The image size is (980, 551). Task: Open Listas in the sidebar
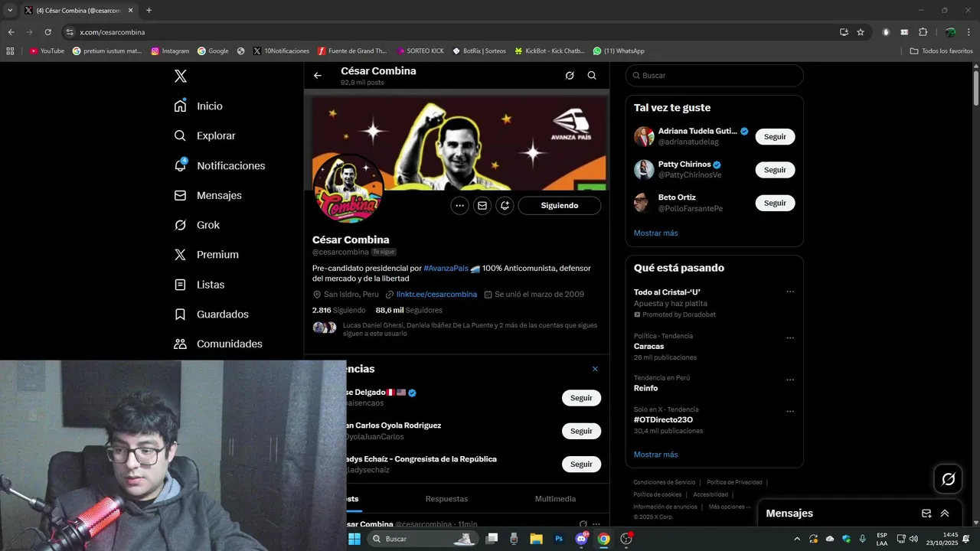tap(199, 284)
